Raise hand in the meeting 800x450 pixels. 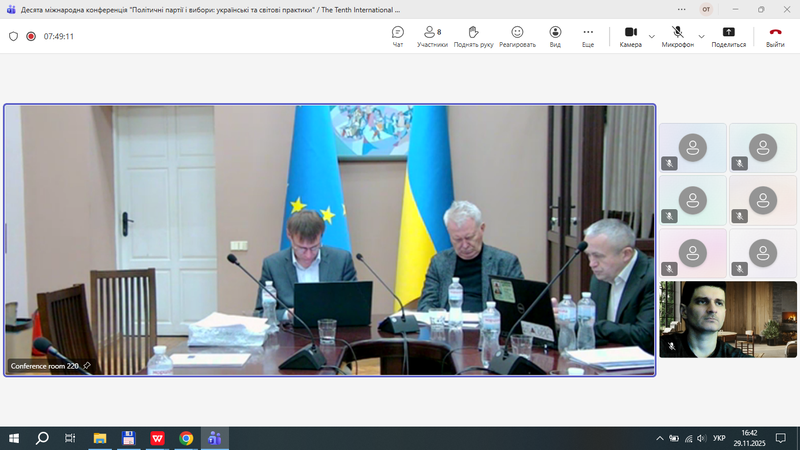[473, 36]
